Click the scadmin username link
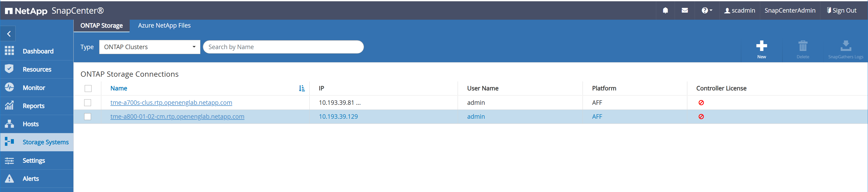 click(743, 11)
